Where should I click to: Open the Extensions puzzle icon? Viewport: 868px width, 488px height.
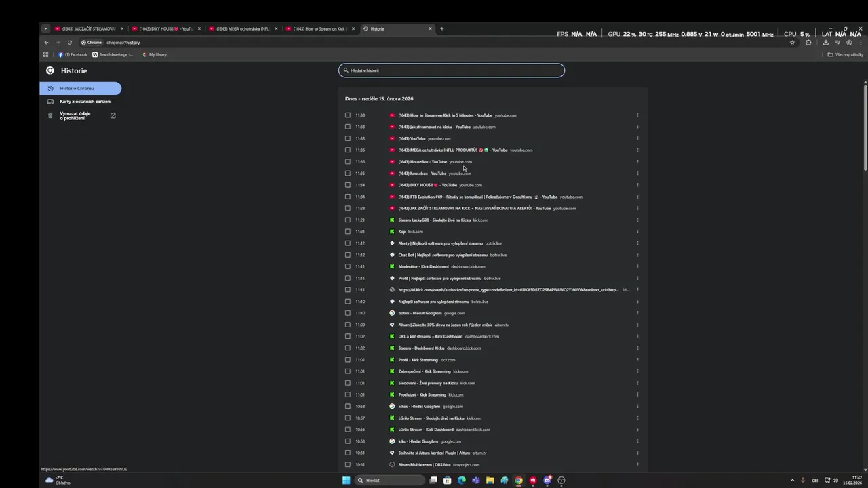pyautogui.click(x=808, y=43)
